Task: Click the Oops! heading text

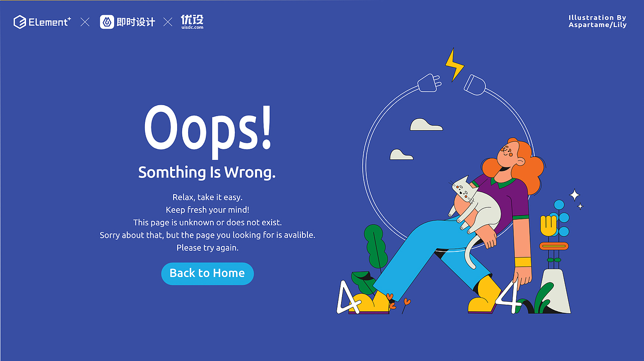Action: tap(207, 127)
